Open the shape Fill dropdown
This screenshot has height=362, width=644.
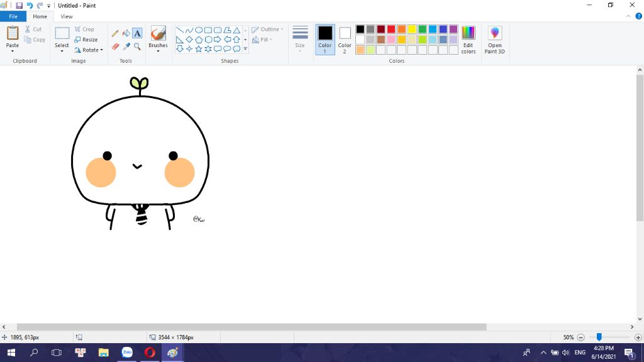262,40
